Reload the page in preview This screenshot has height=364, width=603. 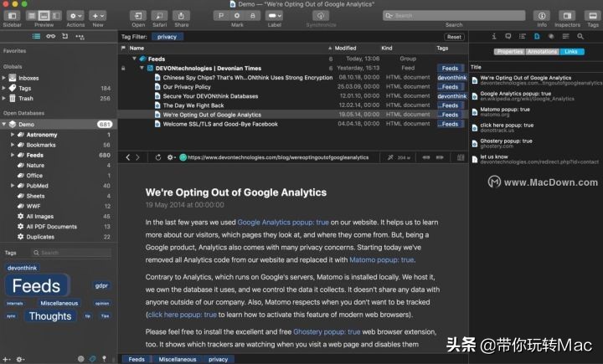click(x=158, y=157)
